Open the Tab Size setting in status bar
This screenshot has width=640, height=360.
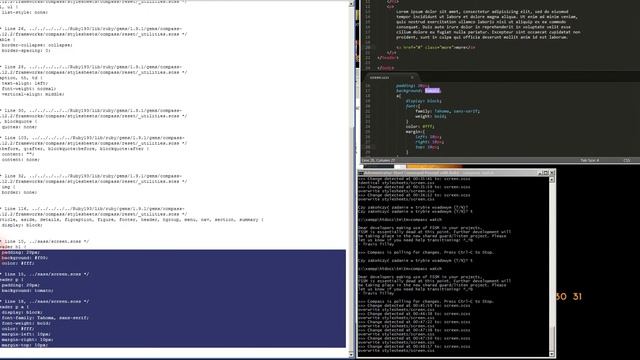(590, 160)
